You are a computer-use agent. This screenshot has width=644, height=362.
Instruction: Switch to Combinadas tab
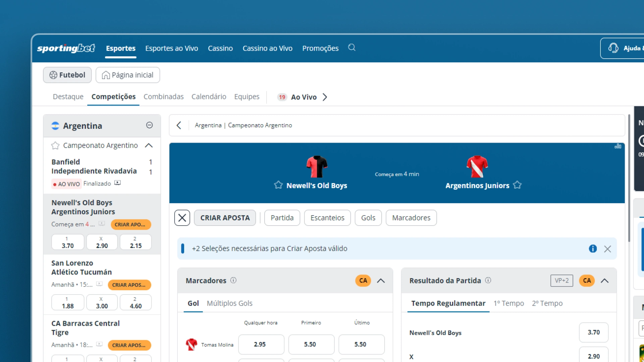164,97
